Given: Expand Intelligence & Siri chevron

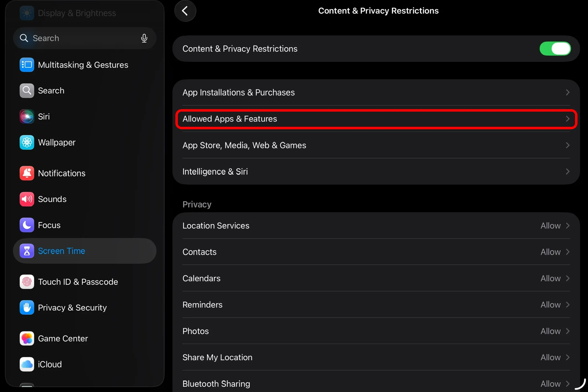Looking at the screenshot, I should (x=568, y=172).
